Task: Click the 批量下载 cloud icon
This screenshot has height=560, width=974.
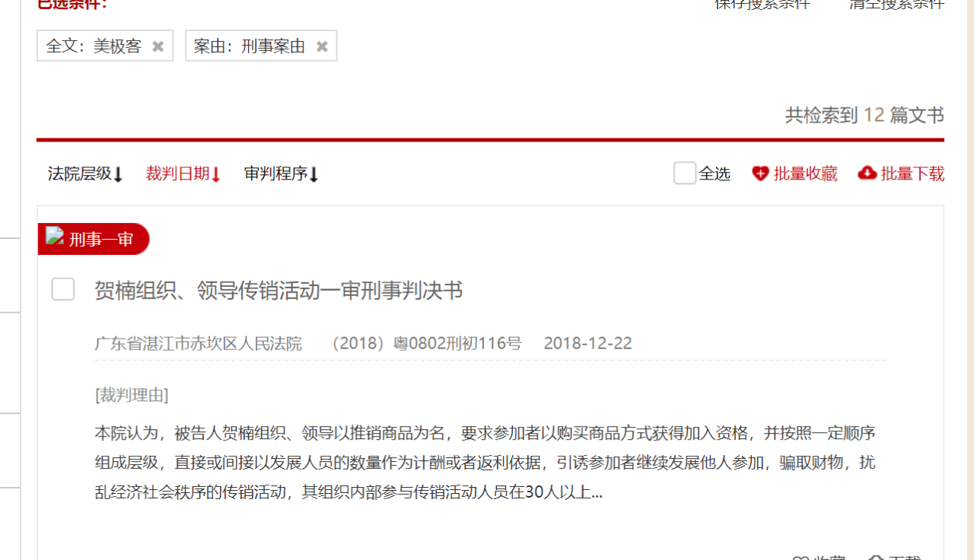Action: point(867,173)
